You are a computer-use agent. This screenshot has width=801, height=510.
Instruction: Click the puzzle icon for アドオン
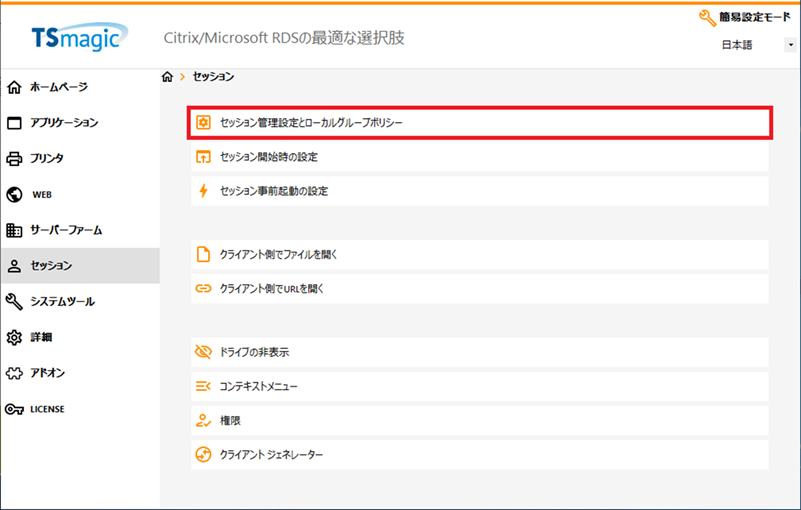tap(14, 373)
